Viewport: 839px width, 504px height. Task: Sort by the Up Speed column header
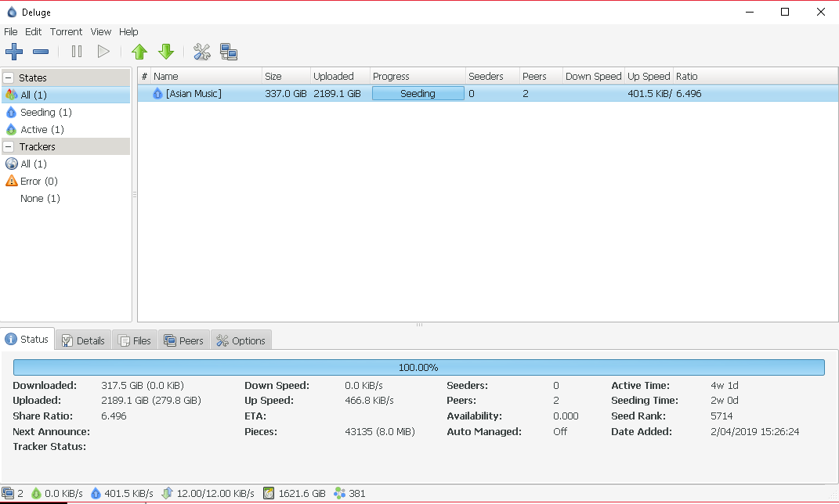pyautogui.click(x=649, y=77)
